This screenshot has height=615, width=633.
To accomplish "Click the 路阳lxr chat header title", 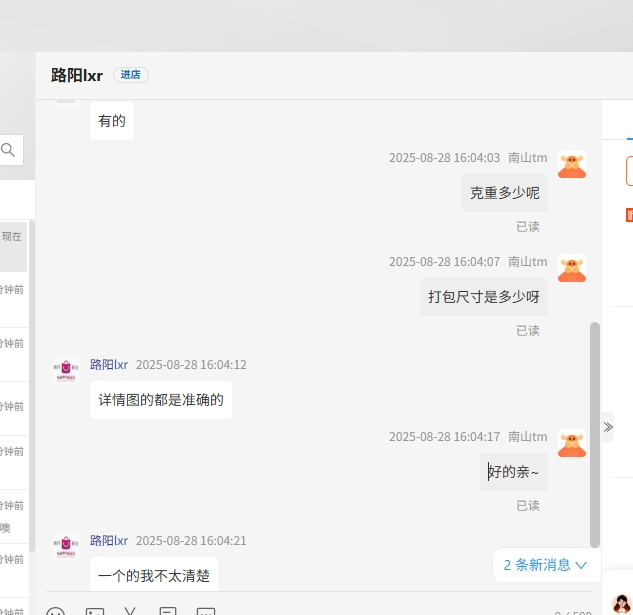I will [77, 76].
